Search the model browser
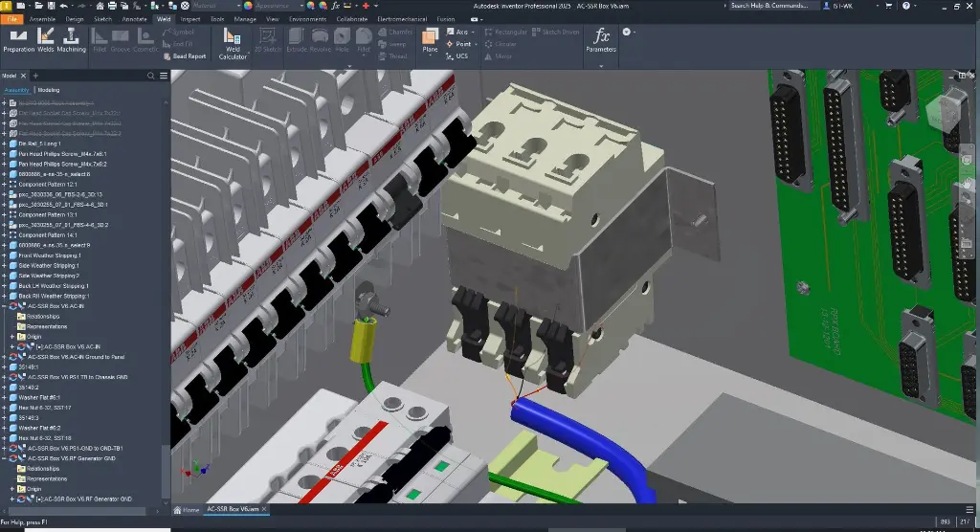980x532 pixels. (x=150, y=76)
